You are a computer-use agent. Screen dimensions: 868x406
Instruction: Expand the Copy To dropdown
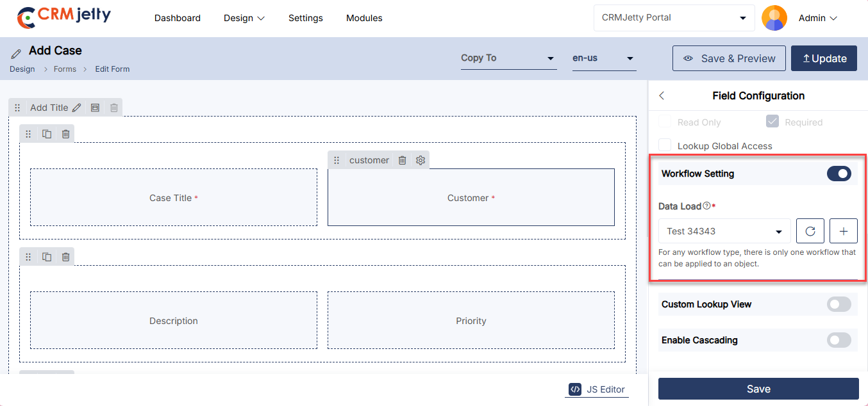(508, 58)
